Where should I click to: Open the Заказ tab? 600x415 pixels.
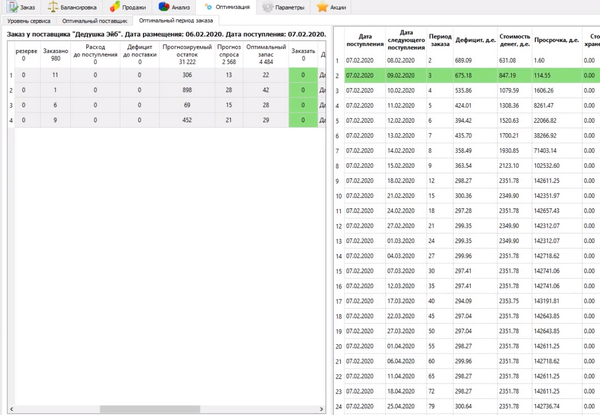point(21,7)
